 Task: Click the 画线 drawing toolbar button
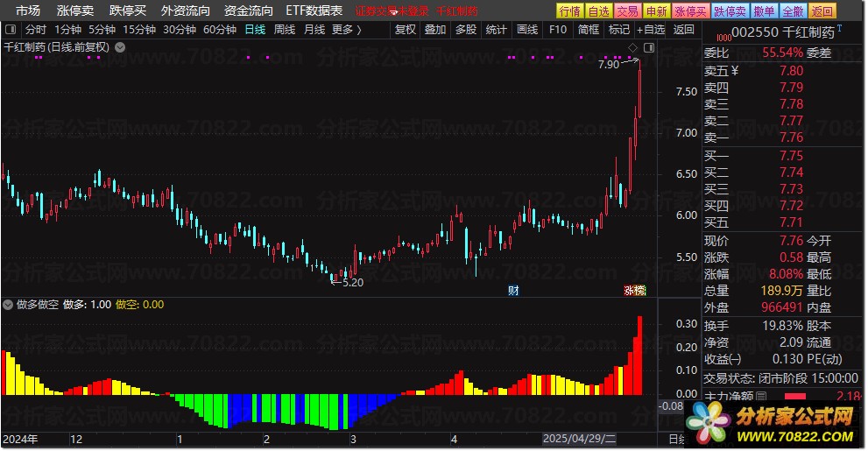tap(527, 29)
